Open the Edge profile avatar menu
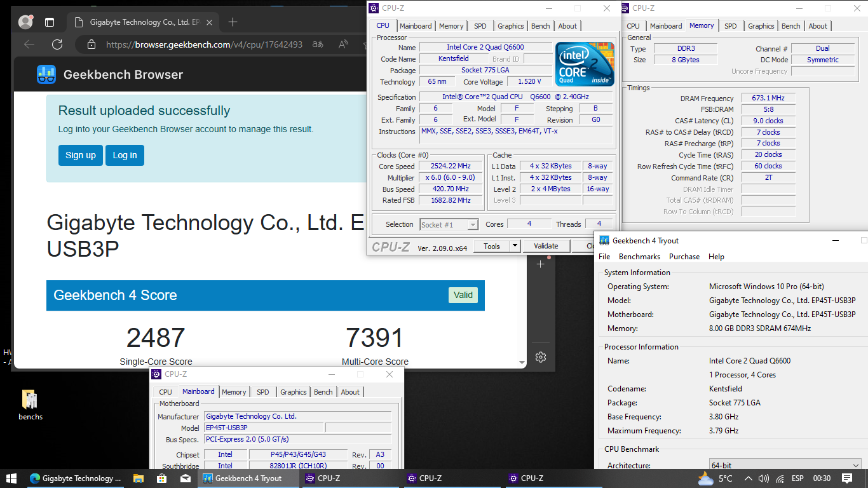This screenshot has width=868, height=488. click(x=25, y=22)
